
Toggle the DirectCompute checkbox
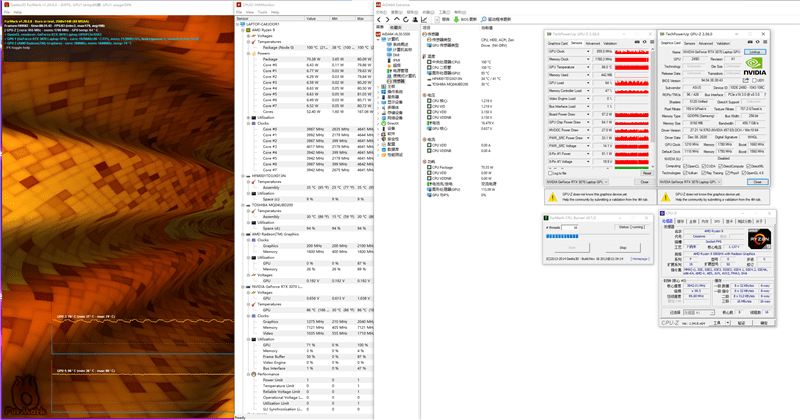719,166
